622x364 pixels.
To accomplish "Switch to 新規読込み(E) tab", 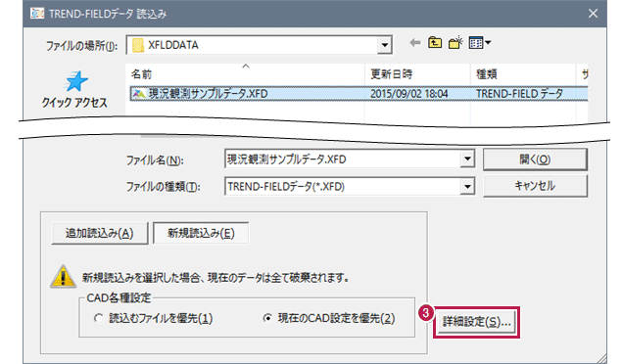I will pos(201,233).
